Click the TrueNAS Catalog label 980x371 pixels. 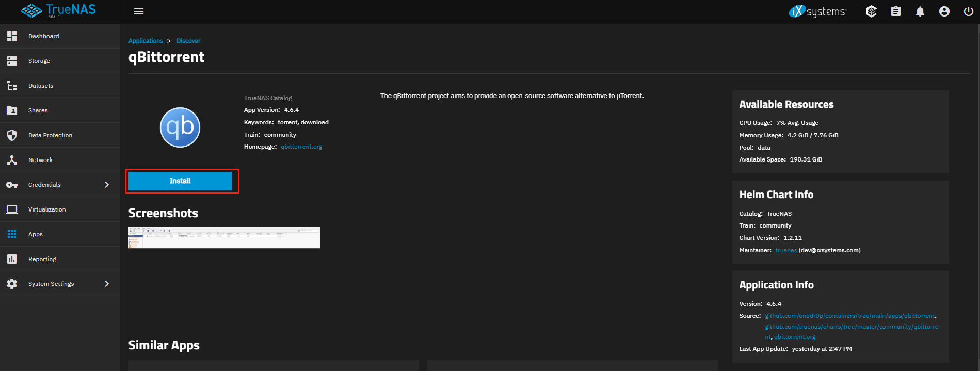pos(268,98)
